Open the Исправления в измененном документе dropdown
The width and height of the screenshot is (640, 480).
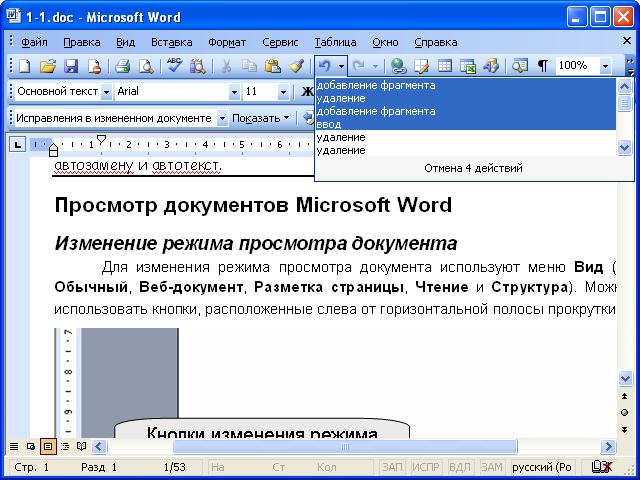[x=222, y=119]
